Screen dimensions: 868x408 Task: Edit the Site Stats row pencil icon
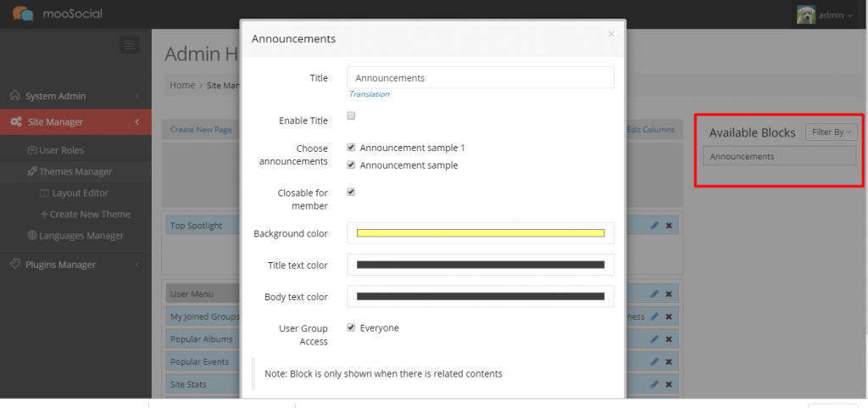pos(654,384)
